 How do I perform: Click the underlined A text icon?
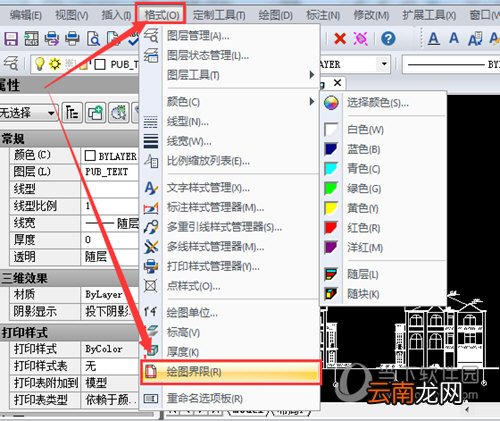[x=433, y=39]
